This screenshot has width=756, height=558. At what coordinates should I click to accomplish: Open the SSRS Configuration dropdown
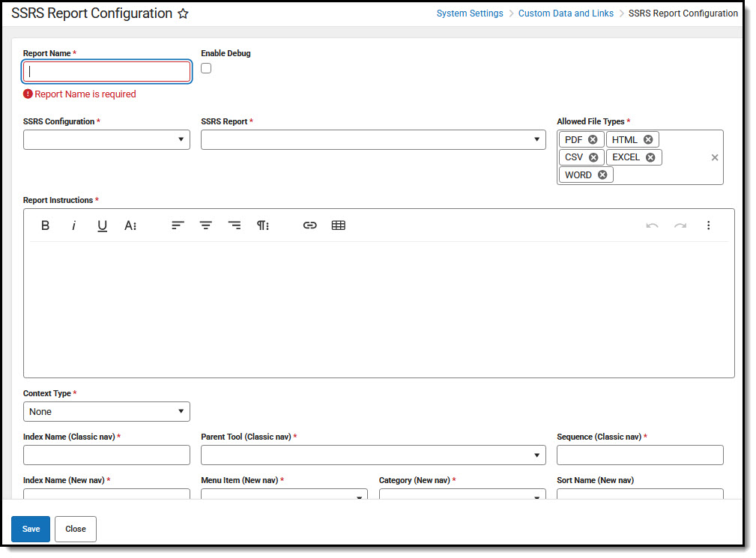106,140
